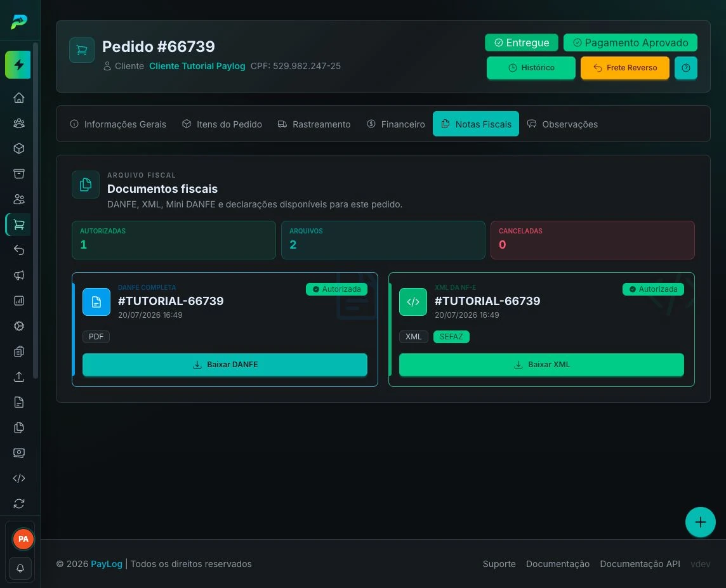726x588 pixels.
Task: Click the Pedido #66739 heading
Action: (159, 47)
